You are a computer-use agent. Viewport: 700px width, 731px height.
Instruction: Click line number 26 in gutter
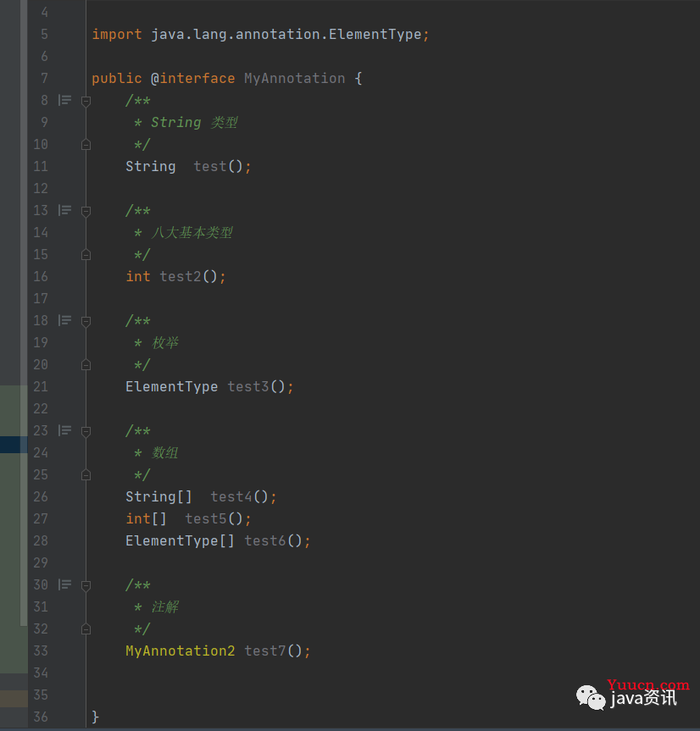click(x=41, y=496)
